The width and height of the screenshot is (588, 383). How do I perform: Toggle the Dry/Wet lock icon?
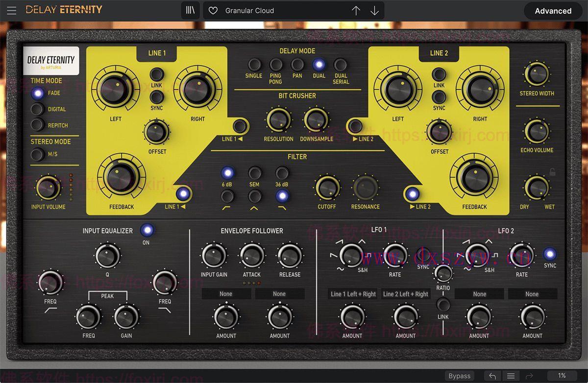[x=552, y=172]
